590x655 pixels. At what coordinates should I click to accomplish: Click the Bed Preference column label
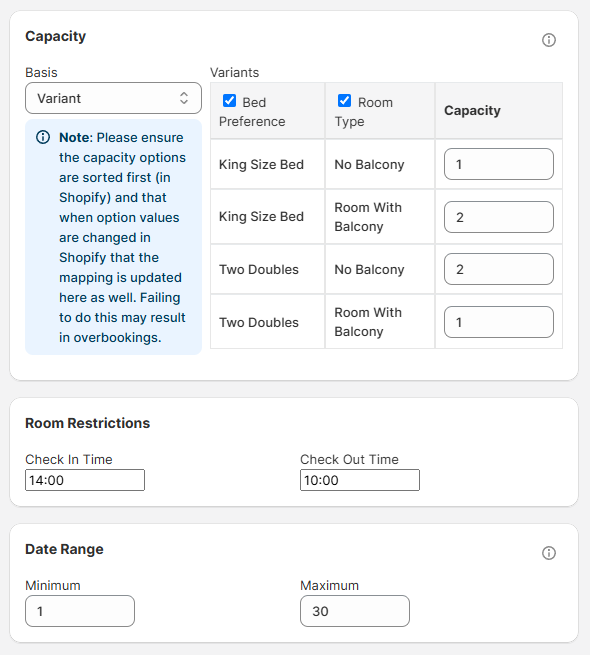coord(252,112)
